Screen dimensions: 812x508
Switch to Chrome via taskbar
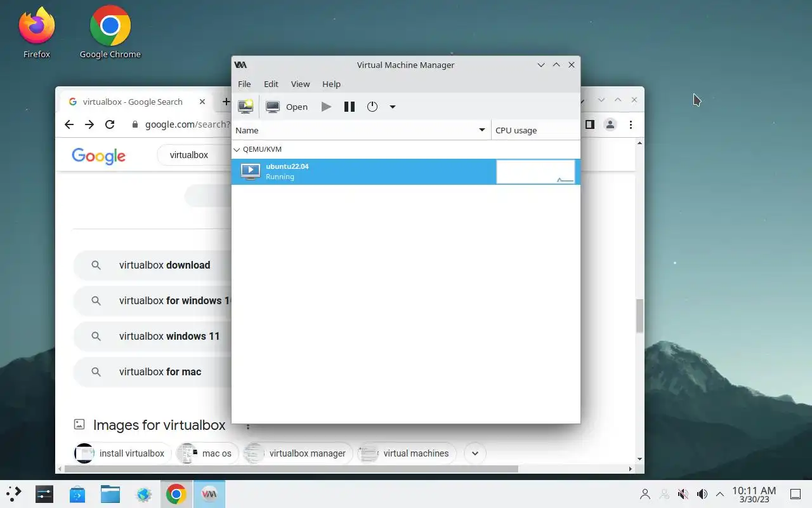(x=176, y=494)
